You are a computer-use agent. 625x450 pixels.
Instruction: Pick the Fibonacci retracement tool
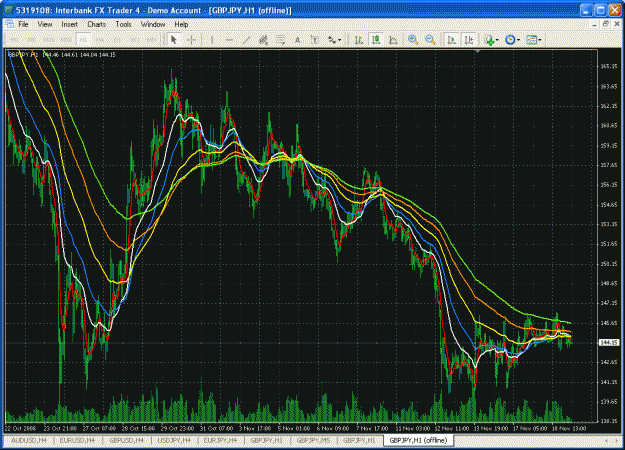pos(280,40)
